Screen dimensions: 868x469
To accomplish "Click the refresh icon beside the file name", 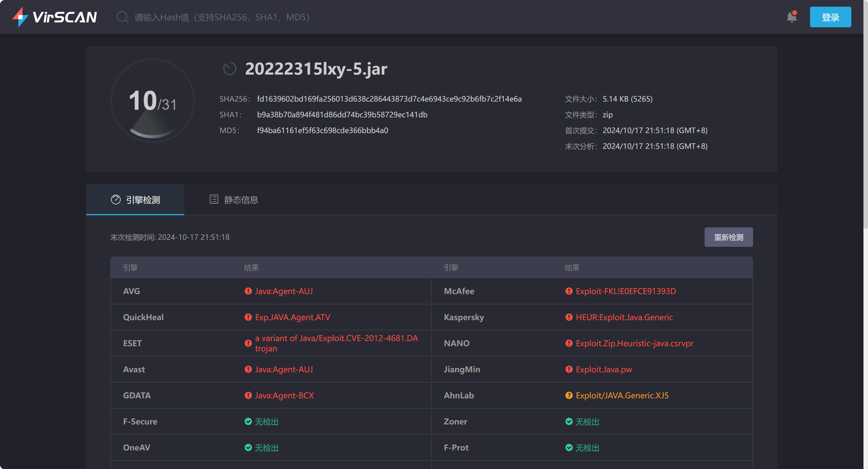I will [x=230, y=69].
